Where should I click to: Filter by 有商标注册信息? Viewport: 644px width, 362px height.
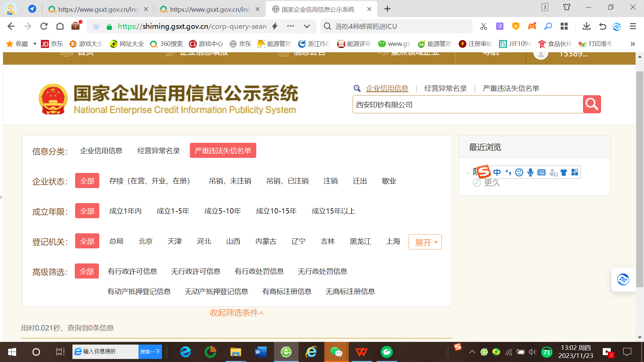point(287,291)
